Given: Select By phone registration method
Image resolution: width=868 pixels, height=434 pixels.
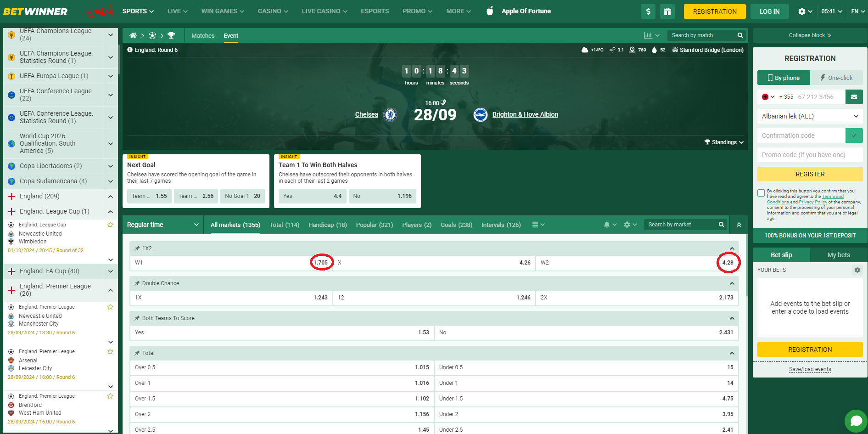Looking at the screenshot, I should (784, 78).
